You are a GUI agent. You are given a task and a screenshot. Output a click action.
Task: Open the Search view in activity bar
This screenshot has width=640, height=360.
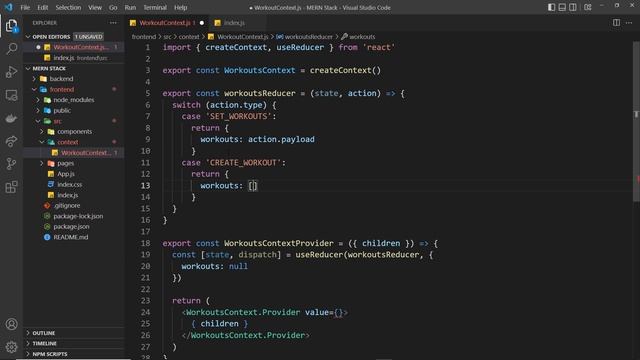pos(11,49)
